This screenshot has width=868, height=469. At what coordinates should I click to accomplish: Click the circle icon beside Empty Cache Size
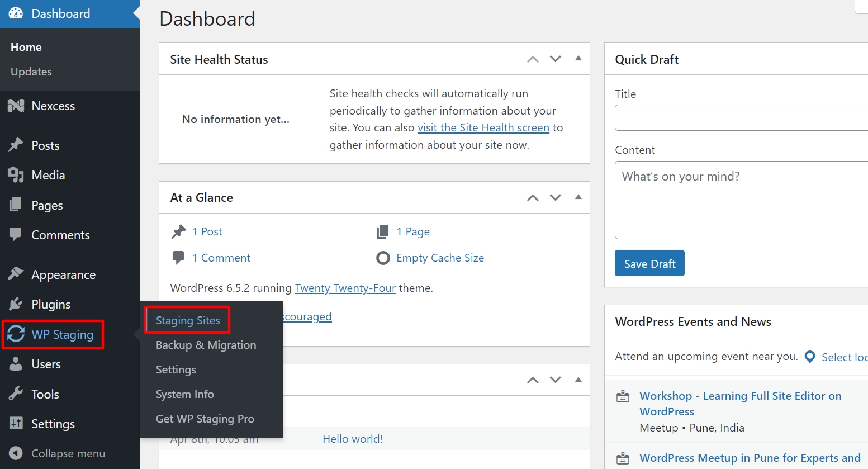[383, 258]
